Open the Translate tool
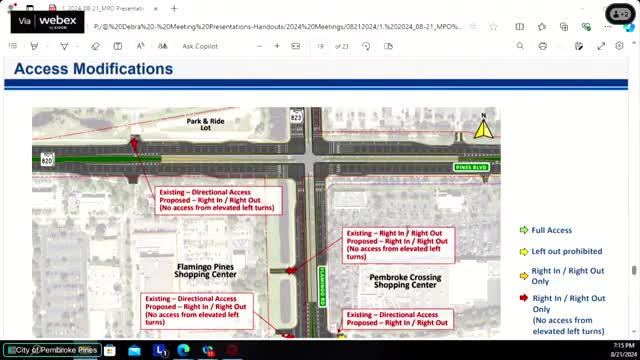The image size is (640, 360). [x=162, y=46]
